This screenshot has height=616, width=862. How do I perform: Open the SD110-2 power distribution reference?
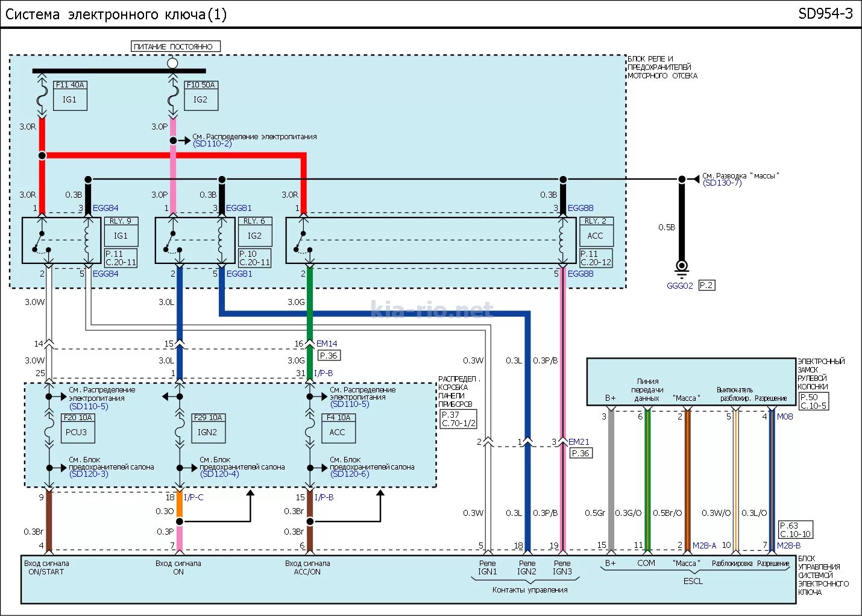[212, 144]
